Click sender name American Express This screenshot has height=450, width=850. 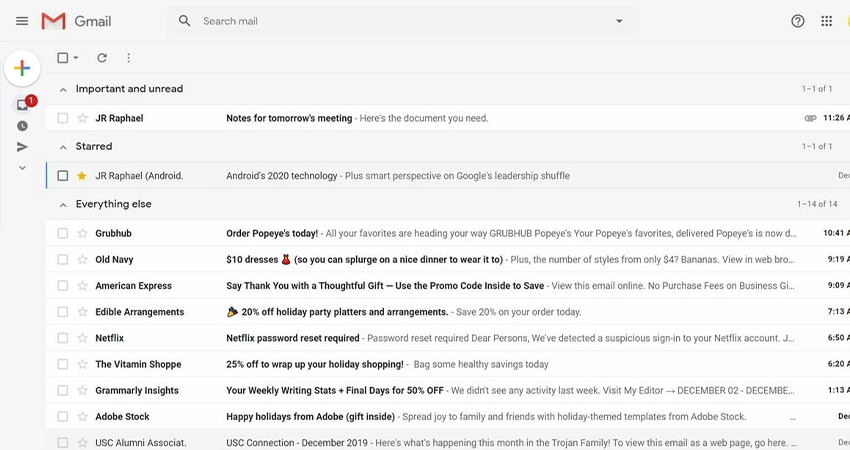(133, 285)
